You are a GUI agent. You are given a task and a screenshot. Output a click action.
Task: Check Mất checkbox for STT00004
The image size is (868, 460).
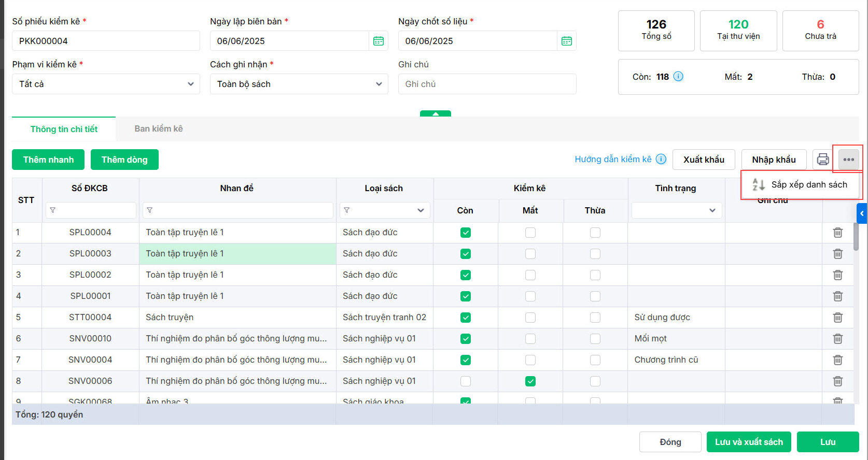(x=530, y=318)
